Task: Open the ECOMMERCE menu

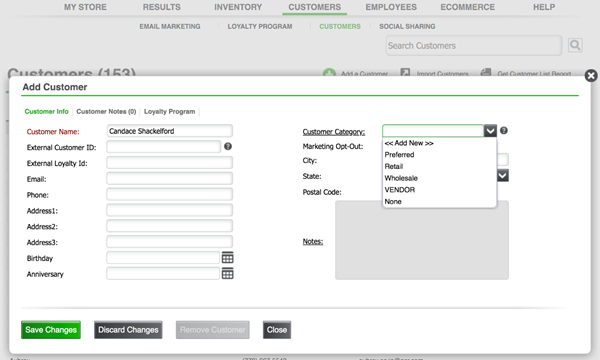Action: point(468,7)
